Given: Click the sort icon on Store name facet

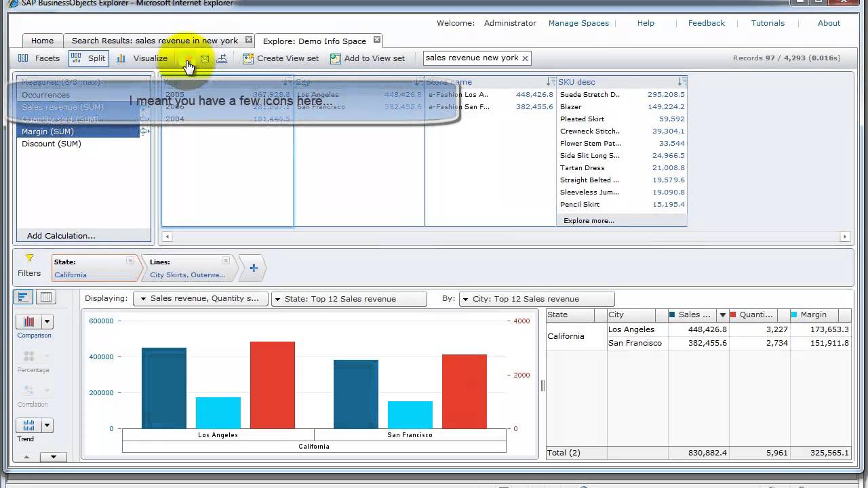Looking at the screenshot, I should click(x=549, y=82).
